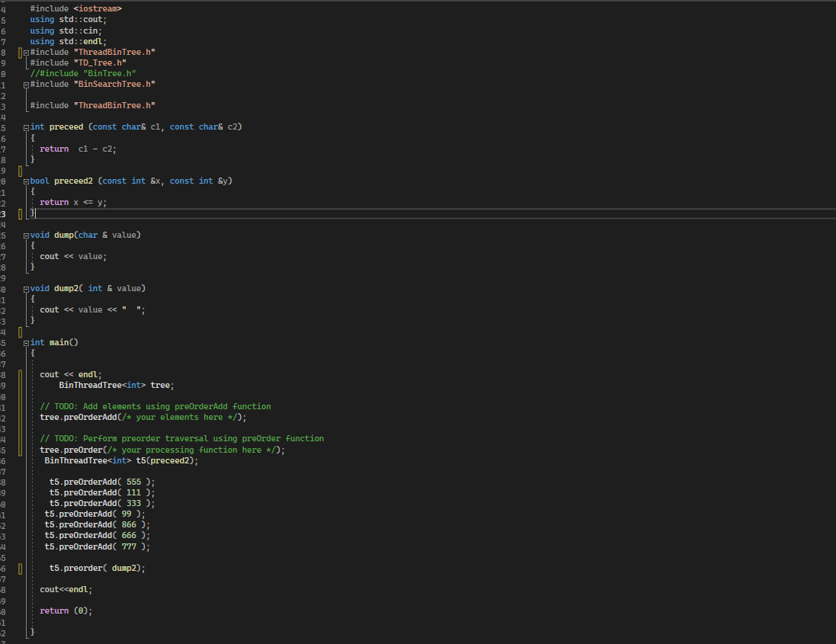Click the return c1 - c2; statement
836x644 pixels.
78,149
